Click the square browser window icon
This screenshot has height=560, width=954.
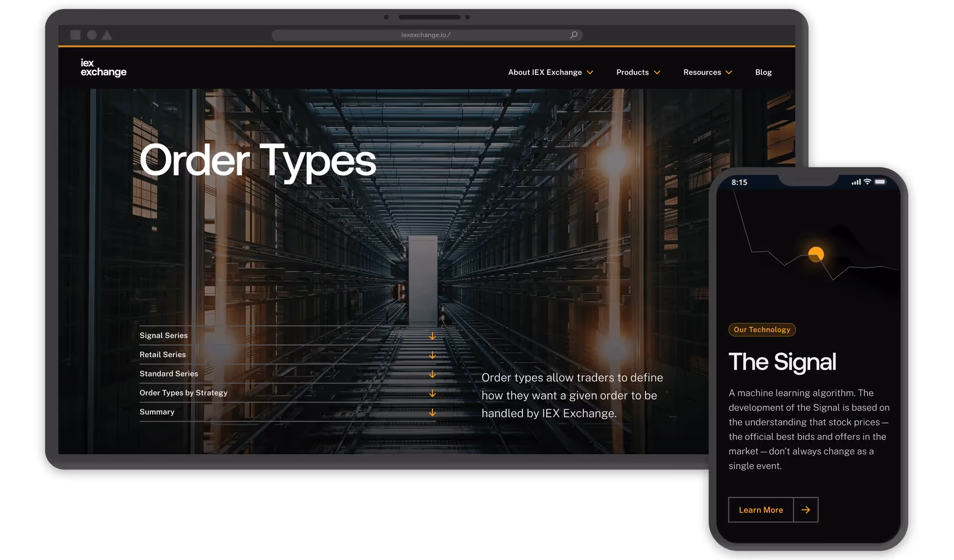75,35
